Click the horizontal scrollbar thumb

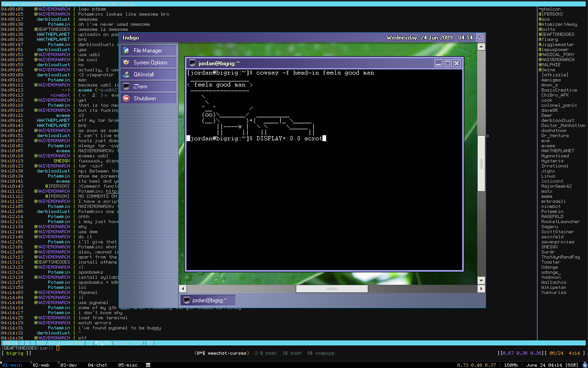(x=331, y=289)
